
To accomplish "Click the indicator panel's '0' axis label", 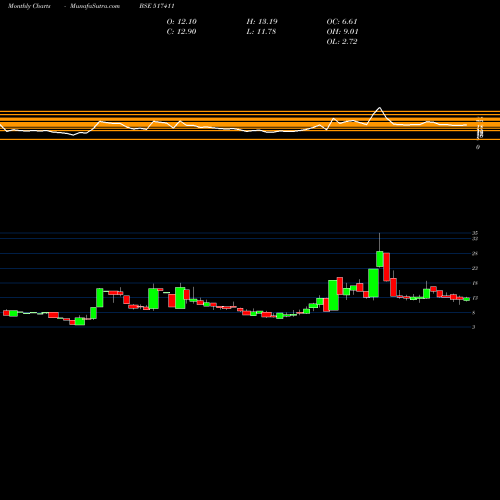I will (478, 147).
